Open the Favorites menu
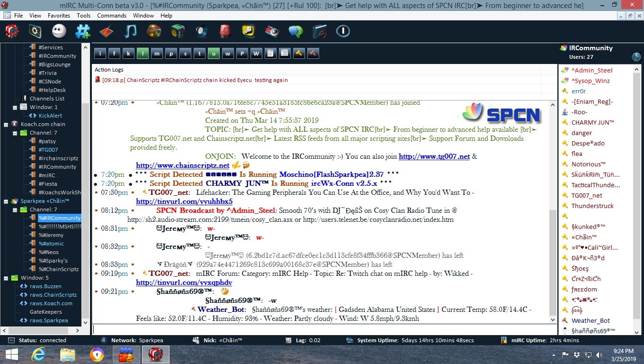 point(59,16)
